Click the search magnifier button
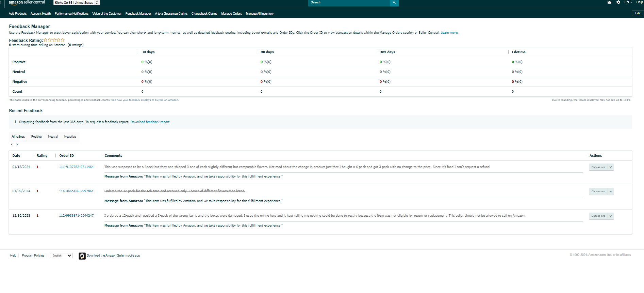The width and height of the screenshot is (644, 293). coord(394,3)
